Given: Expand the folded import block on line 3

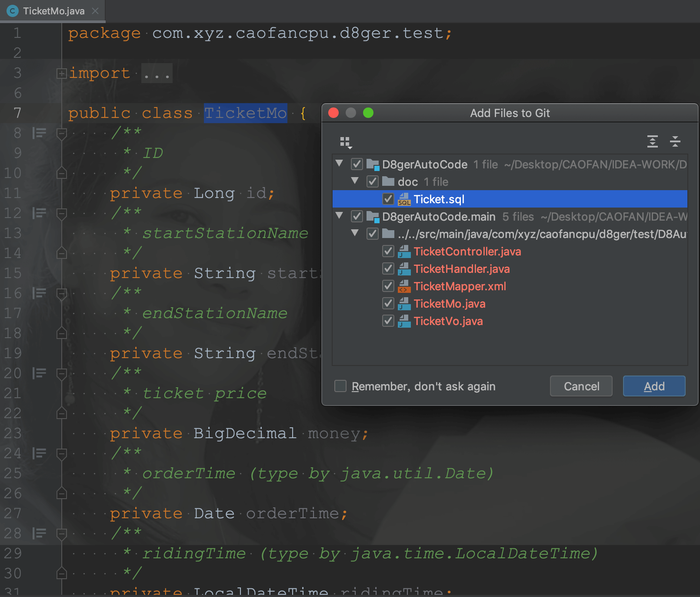Looking at the screenshot, I should (x=61, y=73).
